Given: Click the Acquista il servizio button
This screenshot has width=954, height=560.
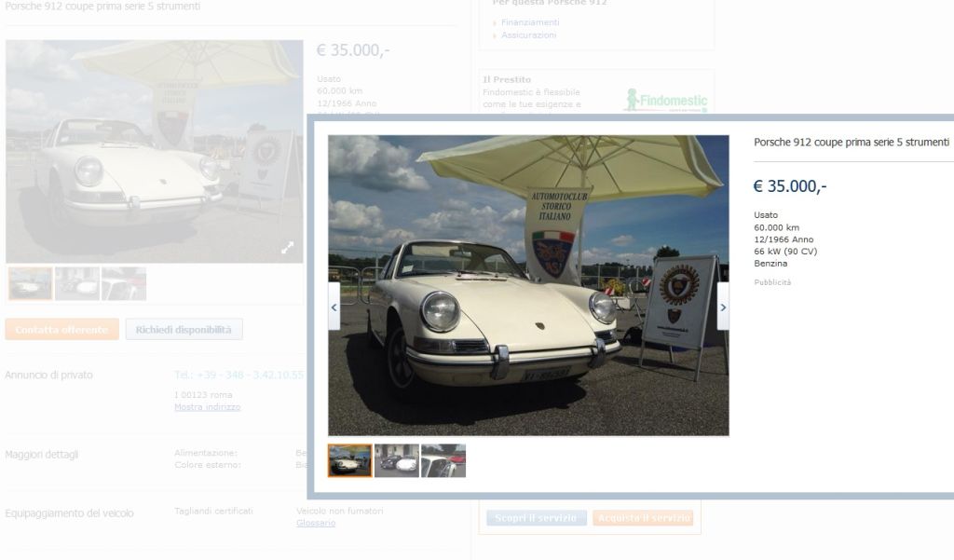Looking at the screenshot, I should point(643,518).
